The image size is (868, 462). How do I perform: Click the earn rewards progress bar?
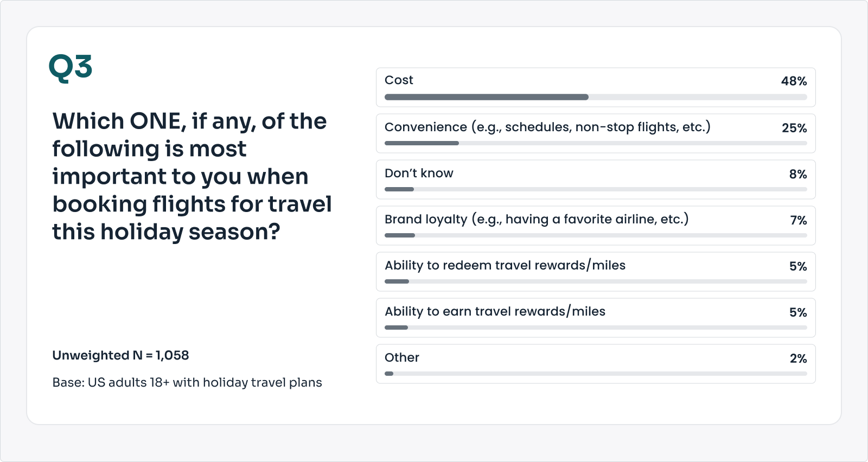(x=596, y=328)
